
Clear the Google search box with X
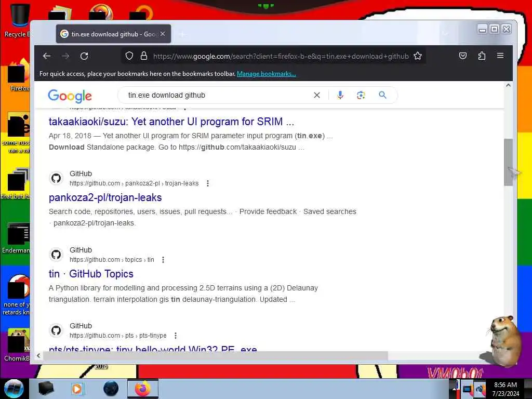(x=316, y=96)
